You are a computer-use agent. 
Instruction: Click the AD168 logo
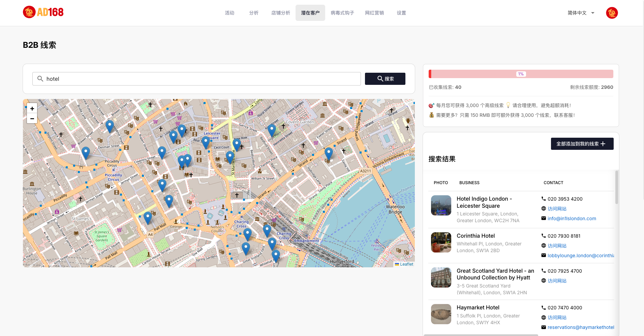(43, 12)
